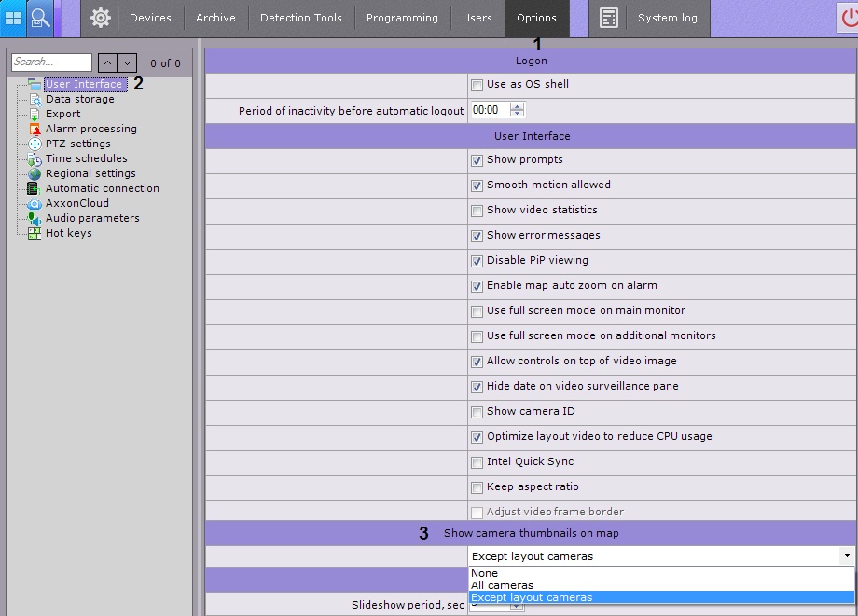Screen dimensions: 858x616
Task: Select the PTZ settings icon
Action: (35, 144)
